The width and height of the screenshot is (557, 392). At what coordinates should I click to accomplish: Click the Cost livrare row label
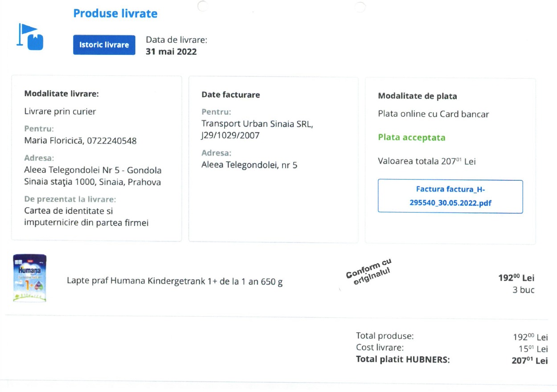point(380,348)
